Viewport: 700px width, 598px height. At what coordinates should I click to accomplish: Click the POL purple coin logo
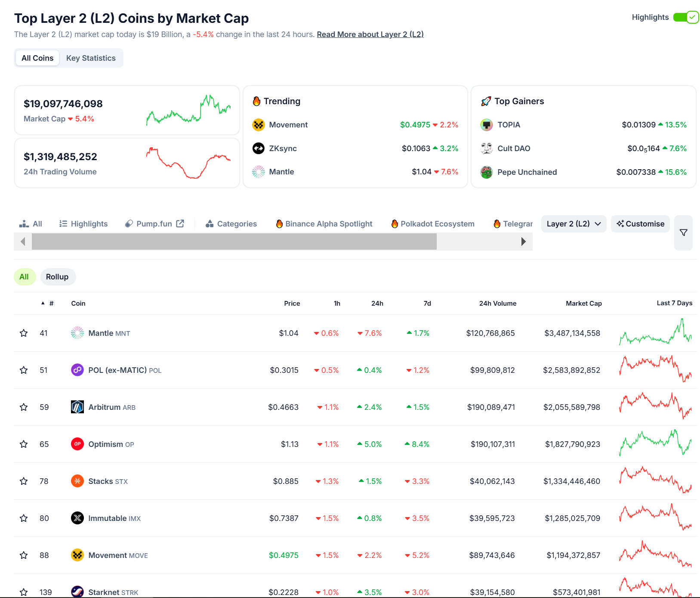pyautogui.click(x=77, y=370)
